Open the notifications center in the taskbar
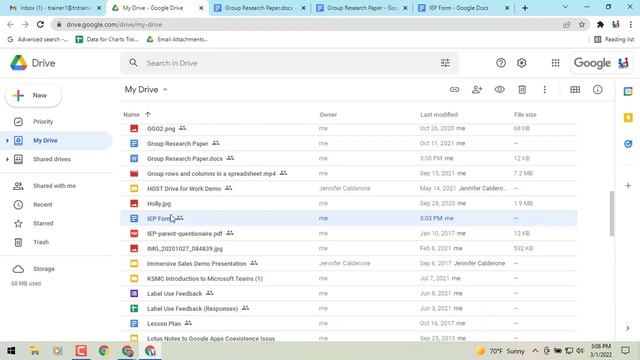Viewport: 640px width, 360px height. pos(625,351)
